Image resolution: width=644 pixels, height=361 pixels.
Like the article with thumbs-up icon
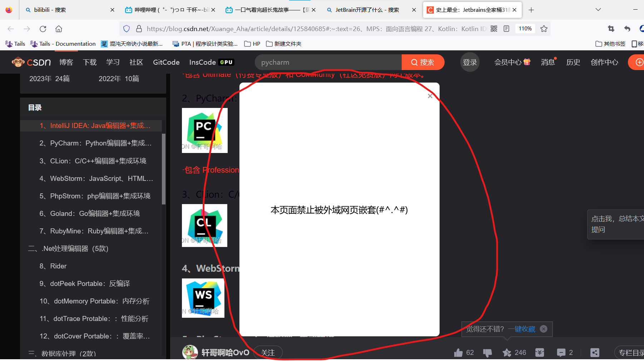pyautogui.click(x=458, y=353)
